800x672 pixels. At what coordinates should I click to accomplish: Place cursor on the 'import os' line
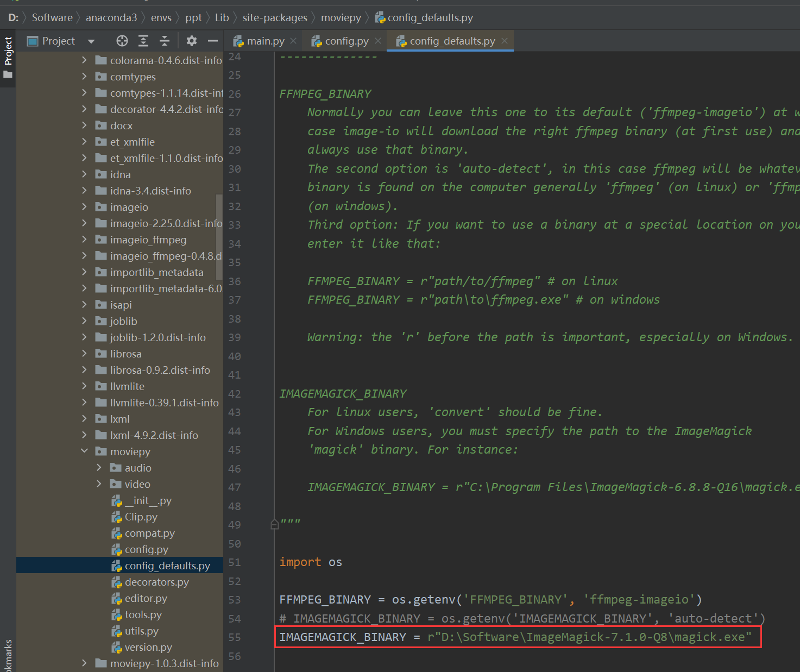click(x=311, y=562)
